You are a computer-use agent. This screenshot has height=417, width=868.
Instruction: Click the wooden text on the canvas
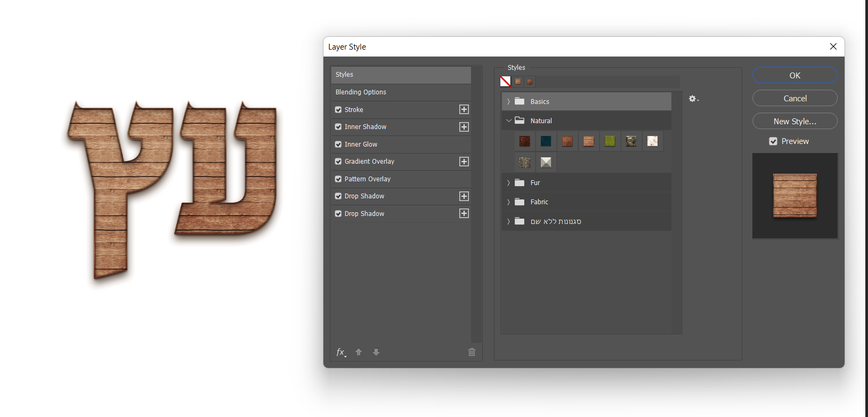tap(172, 189)
